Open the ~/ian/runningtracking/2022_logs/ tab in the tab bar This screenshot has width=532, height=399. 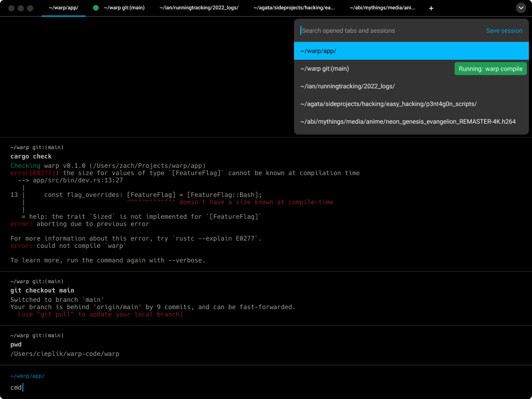pyautogui.click(x=199, y=8)
